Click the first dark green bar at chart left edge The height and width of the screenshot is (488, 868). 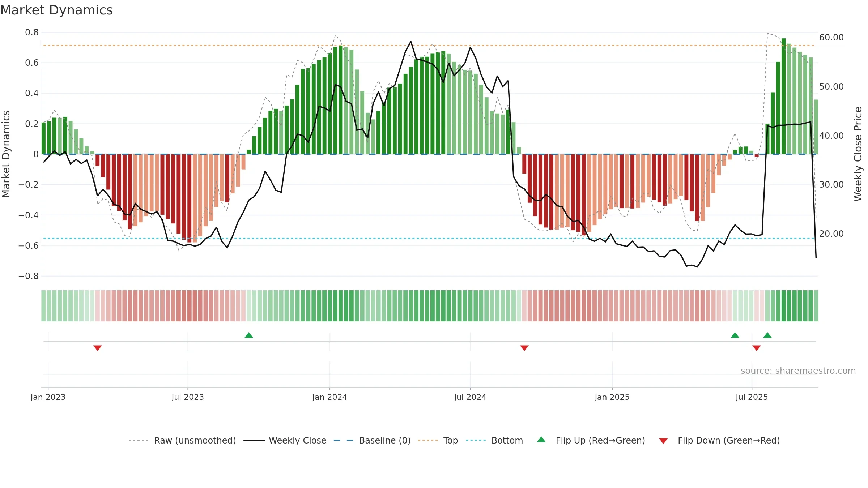coord(43,138)
